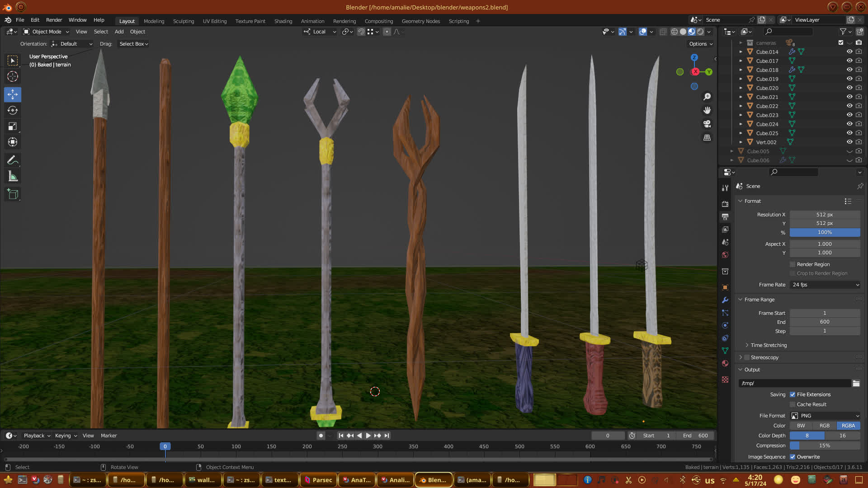This screenshot has width=868, height=488.
Task: Open the Modifier wrench properties tab
Action: [x=725, y=300]
